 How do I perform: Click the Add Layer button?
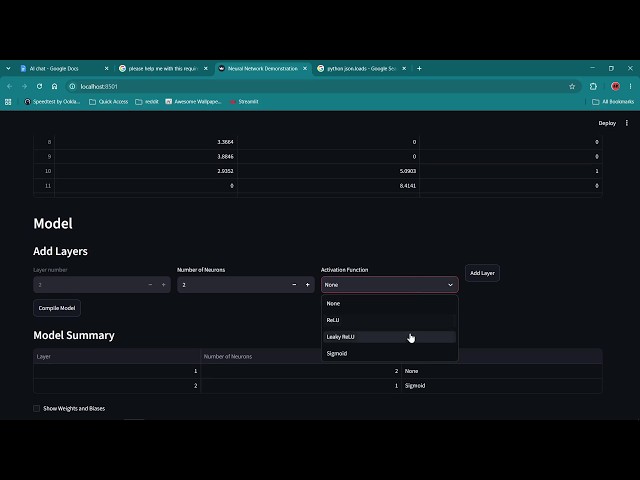tap(482, 273)
